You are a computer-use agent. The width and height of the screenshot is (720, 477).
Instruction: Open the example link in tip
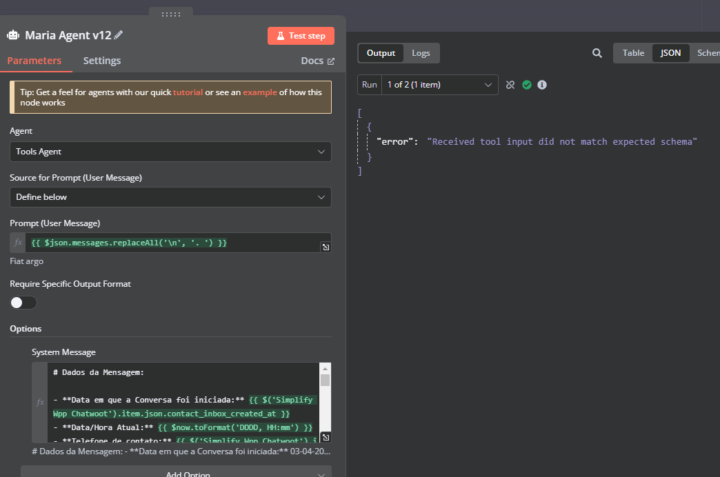point(260,92)
